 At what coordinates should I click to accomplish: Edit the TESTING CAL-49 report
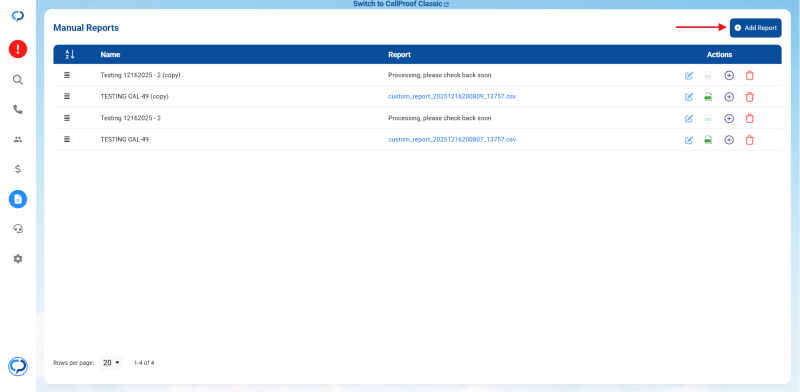pos(689,140)
